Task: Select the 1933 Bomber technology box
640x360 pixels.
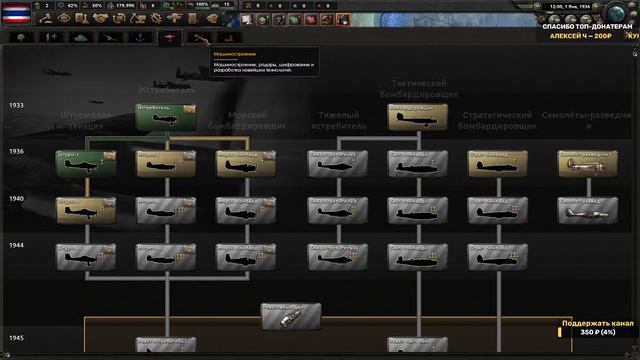Action: coord(417,117)
